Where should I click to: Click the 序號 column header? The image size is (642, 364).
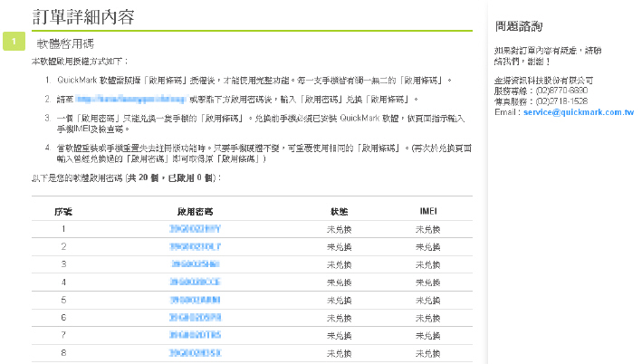coord(63,210)
